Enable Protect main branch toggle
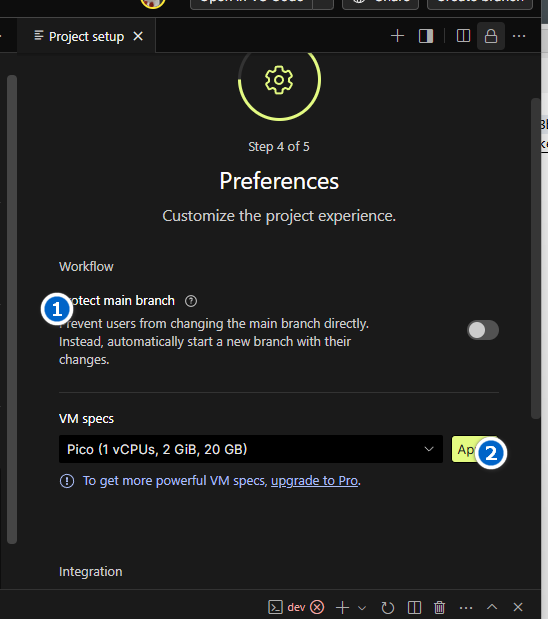The height and width of the screenshot is (619, 548). [483, 330]
